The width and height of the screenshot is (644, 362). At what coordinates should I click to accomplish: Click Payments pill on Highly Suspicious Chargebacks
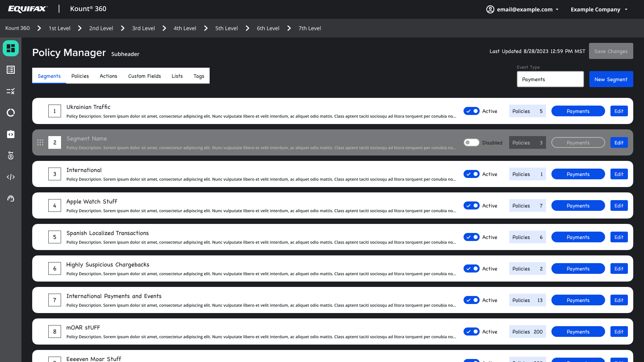point(578,268)
